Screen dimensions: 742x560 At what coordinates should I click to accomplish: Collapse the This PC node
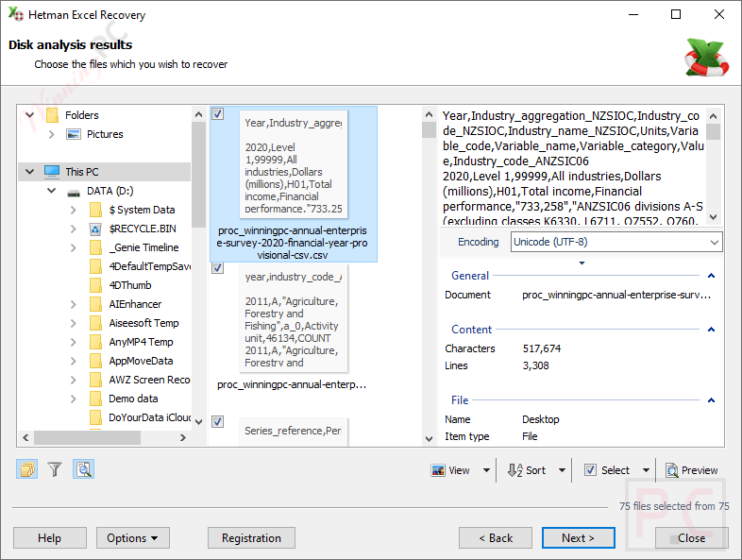pos(30,171)
